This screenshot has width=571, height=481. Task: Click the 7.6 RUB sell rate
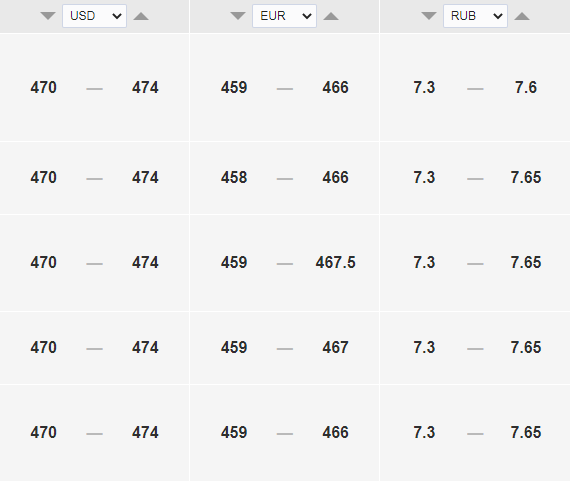point(526,88)
